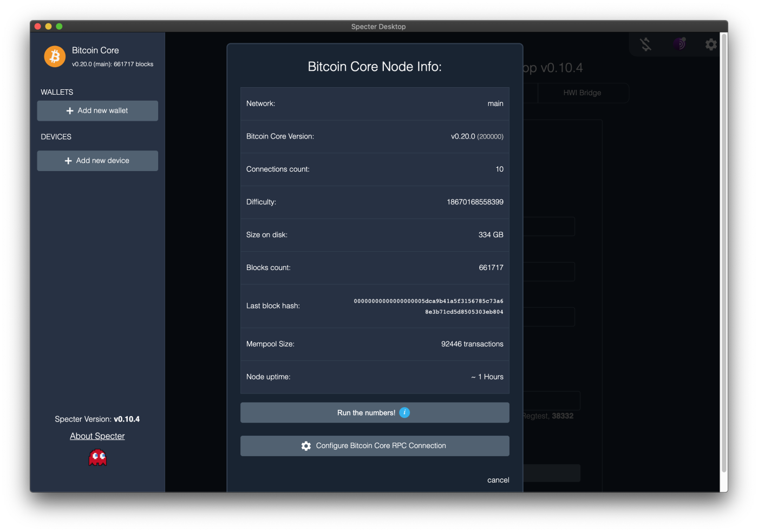The image size is (758, 532).
Task: Click the ~ 1 Hours uptime value
Action: point(487,377)
